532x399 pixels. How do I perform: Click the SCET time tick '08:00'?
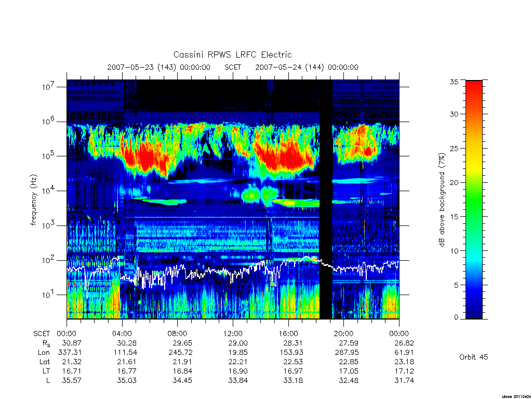click(x=178, y=334)
